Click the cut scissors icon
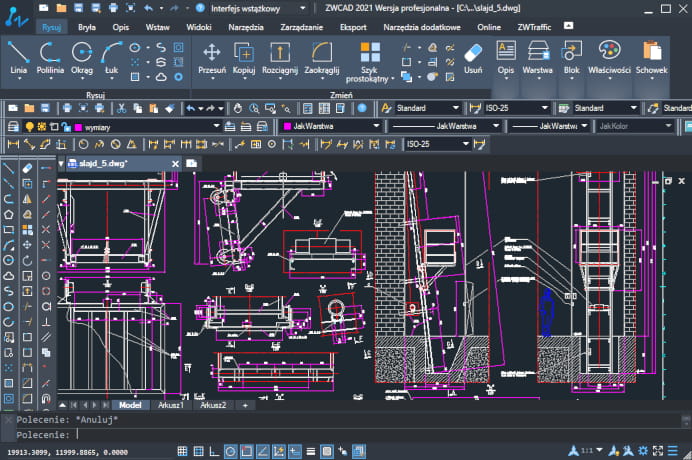Screen dimensions: 692x460 [122, 108]
